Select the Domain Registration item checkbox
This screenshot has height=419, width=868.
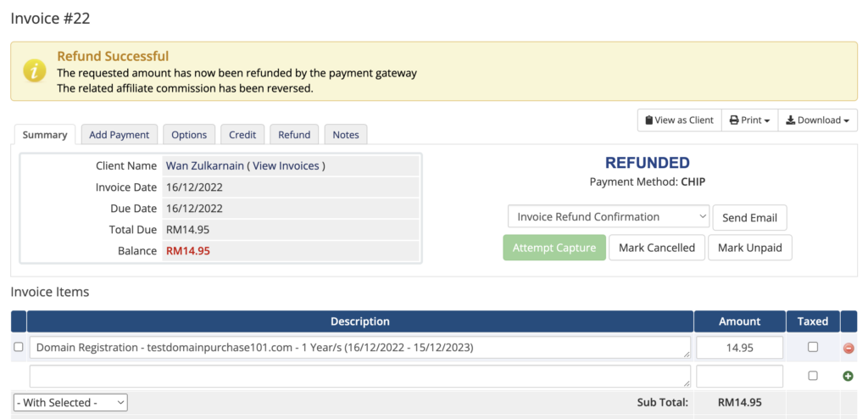19,347
